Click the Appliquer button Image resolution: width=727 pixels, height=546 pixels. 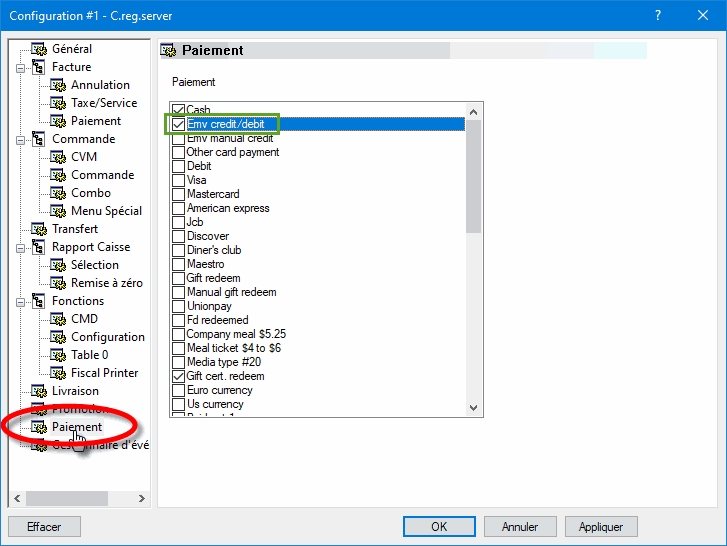point(600,526)
